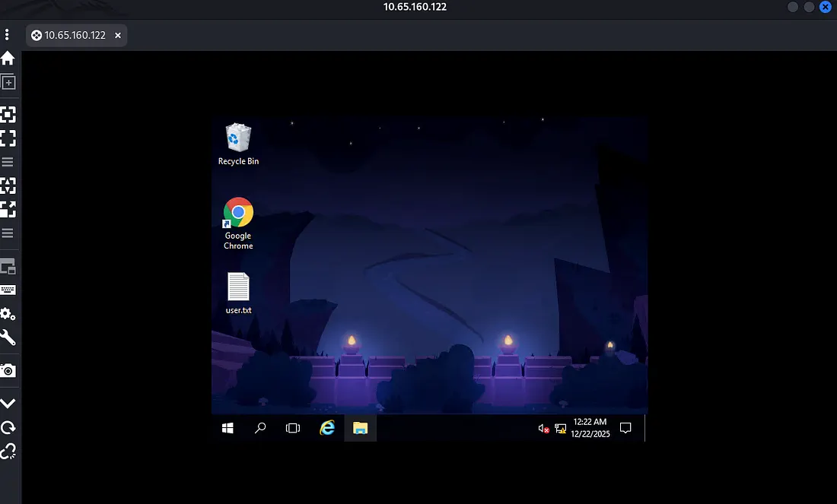The height and width of the screenshot is (504, 837).
Task: Open the three-dot main menu
Action: point(7,35)
